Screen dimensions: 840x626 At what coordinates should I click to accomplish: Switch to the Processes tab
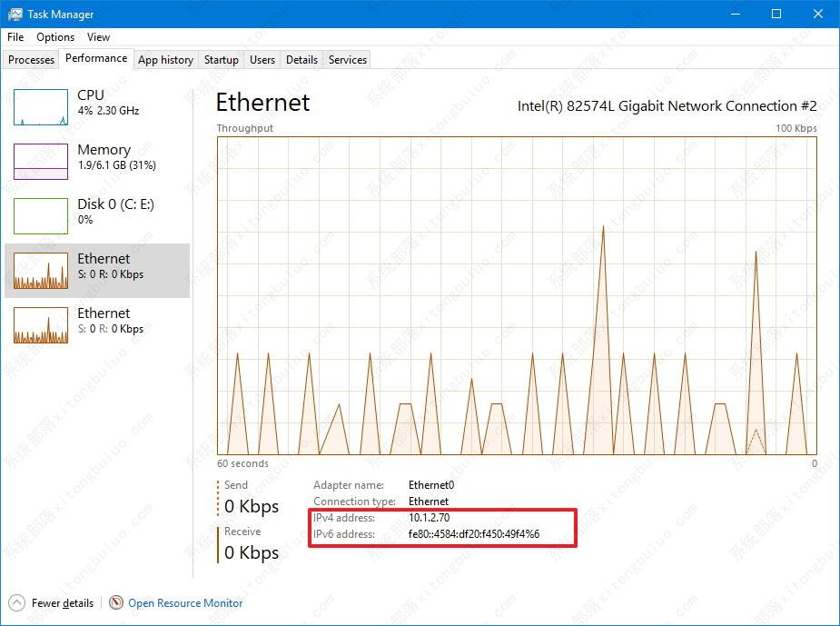(x=30, y=59)
